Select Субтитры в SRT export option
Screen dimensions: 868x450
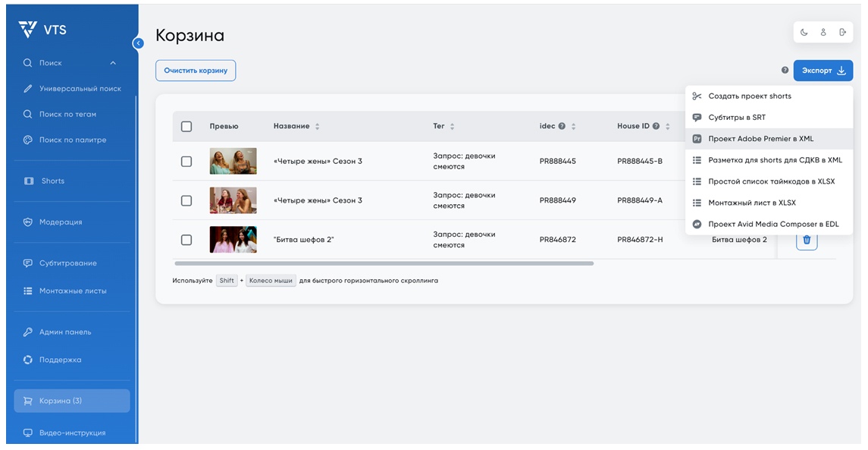click(738, 118)
